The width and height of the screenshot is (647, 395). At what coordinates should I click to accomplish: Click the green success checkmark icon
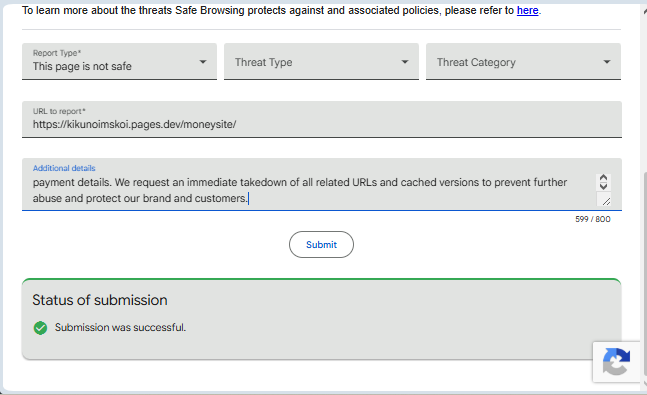point(40,328)
